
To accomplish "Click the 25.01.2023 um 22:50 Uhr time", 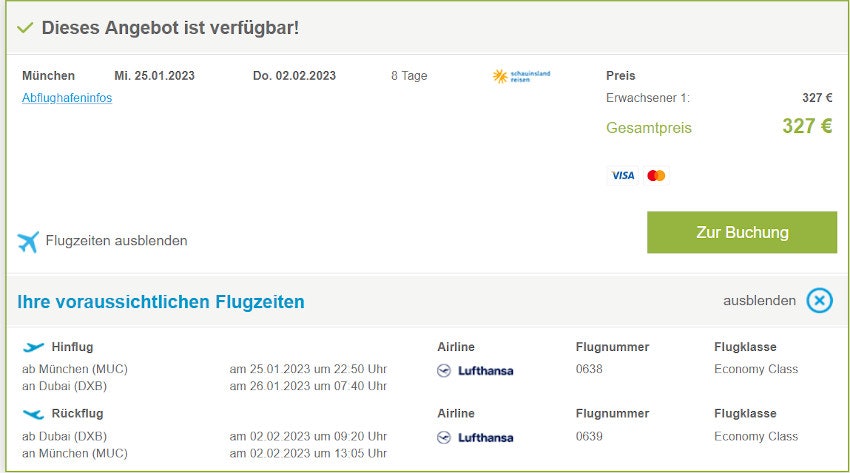I will coord(308,369).
